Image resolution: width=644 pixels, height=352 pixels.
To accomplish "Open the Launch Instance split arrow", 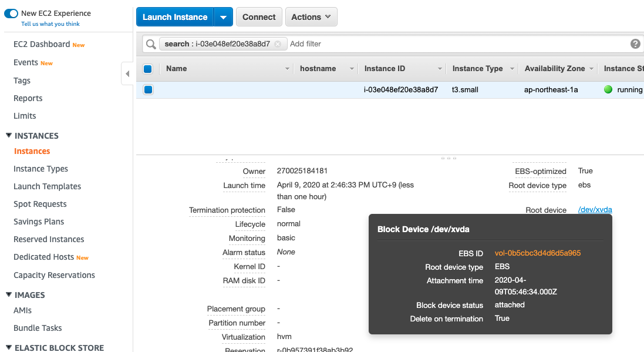I will (x=224, y=17).
